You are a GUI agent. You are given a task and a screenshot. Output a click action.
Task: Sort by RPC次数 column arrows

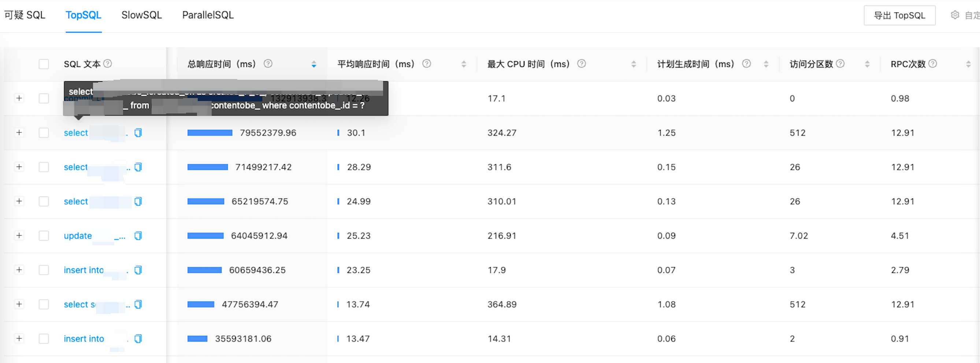click(x=968, y=64)
